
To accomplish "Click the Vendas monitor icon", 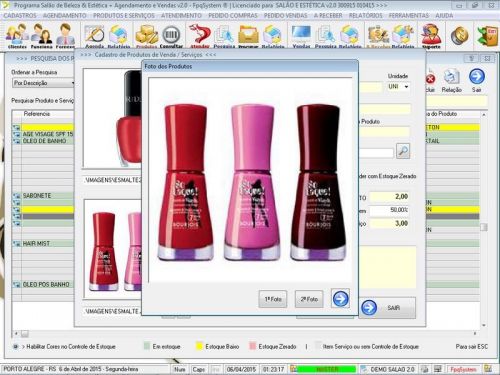I will coord(301,36).
